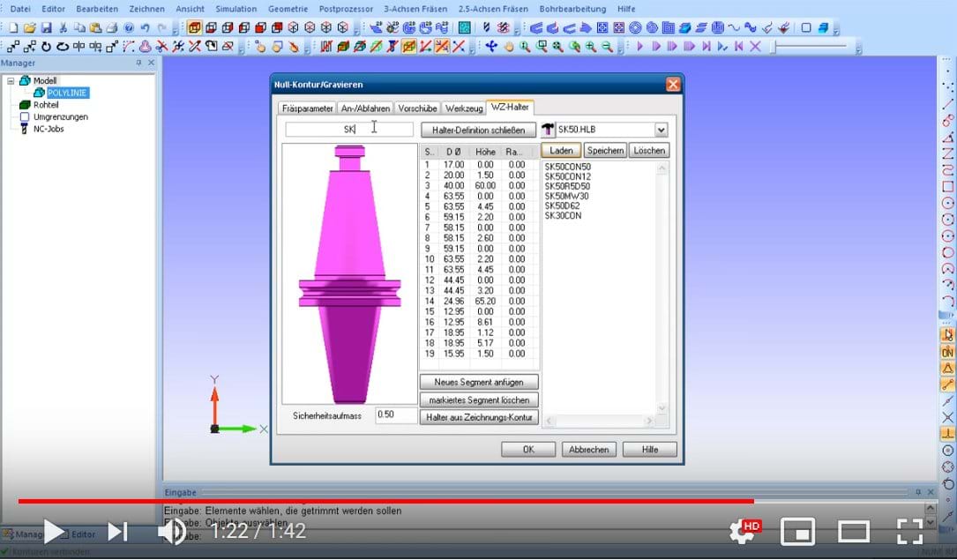Click the pink tool holder preview image
The image size is (957, 560).
[x=349, y=274]
